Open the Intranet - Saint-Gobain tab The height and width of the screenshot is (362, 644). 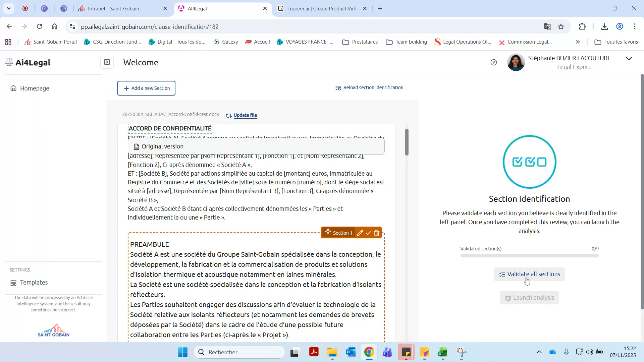(x=114, y=8)
